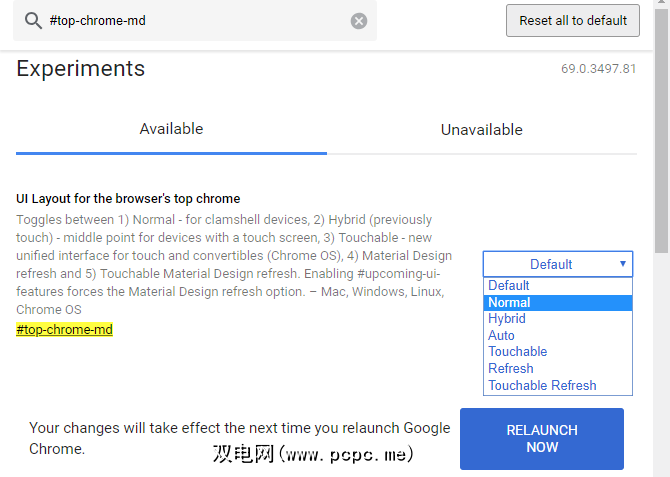
Task: Click the RELAUNCH NOW button
Action: coord(542,439)
